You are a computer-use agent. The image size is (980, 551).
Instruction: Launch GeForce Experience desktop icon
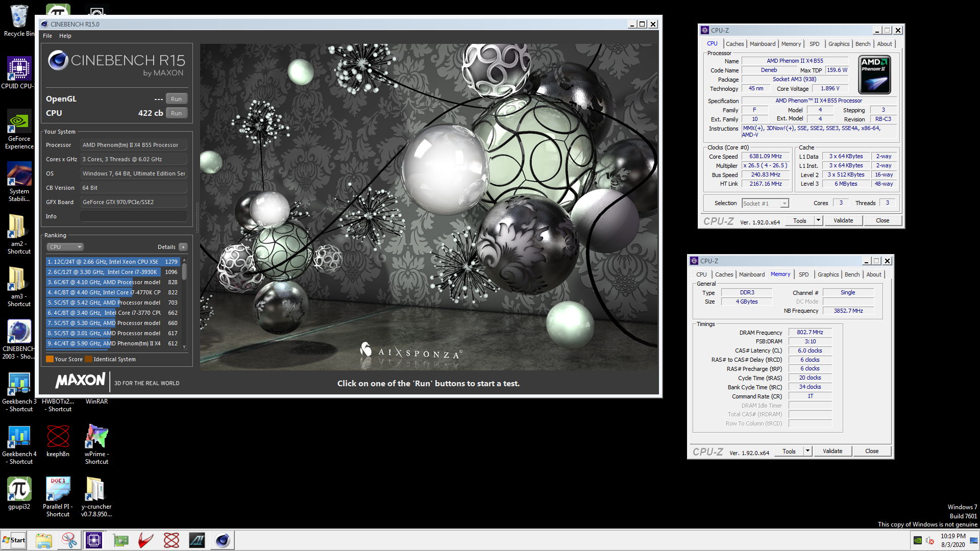tap(19, 130)
